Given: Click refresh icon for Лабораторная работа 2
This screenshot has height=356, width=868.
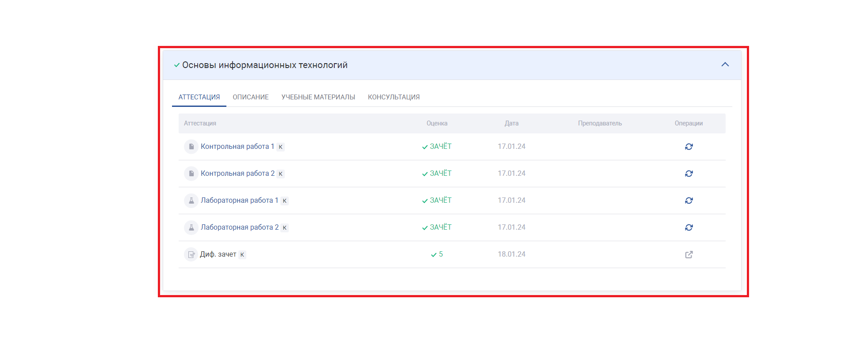Looking at the screenshot, I should 688,227.
